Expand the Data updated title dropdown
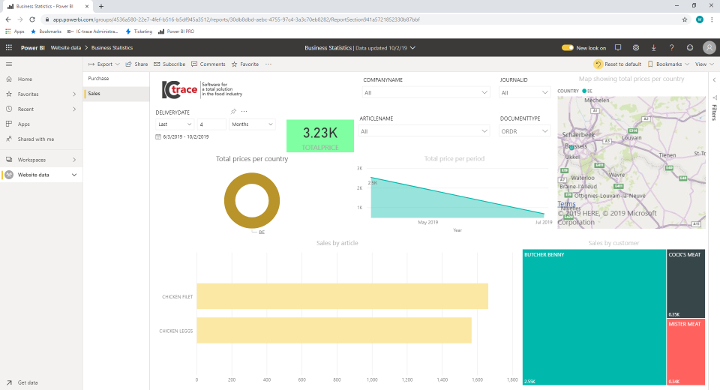The width and height of the screenshot is (720, 390). [x=413, y=48]
